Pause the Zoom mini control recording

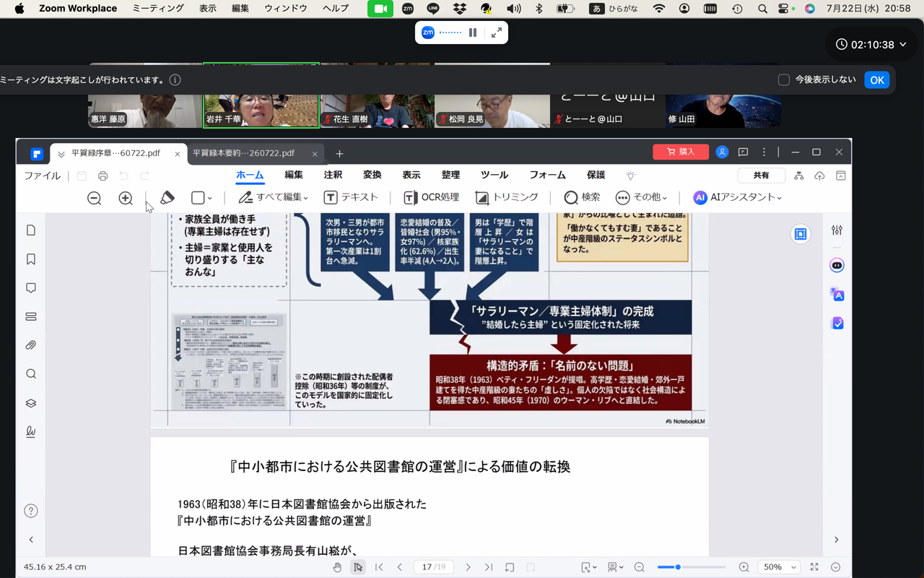click(x=473, y=33)
